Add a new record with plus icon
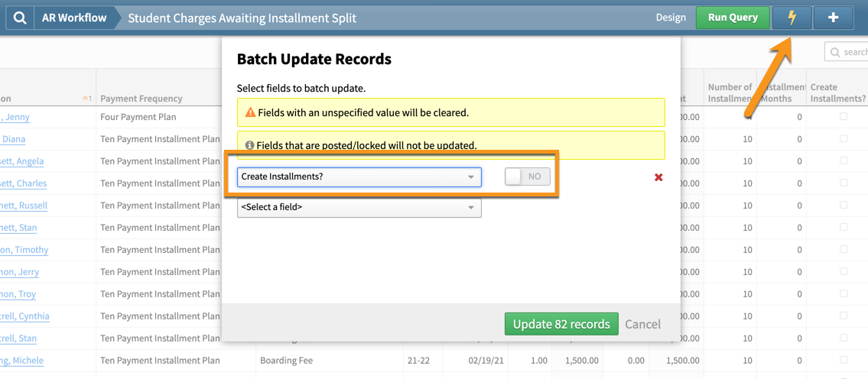Image resolution: width=868 pixels, height=379 pixels. [833, 18]
